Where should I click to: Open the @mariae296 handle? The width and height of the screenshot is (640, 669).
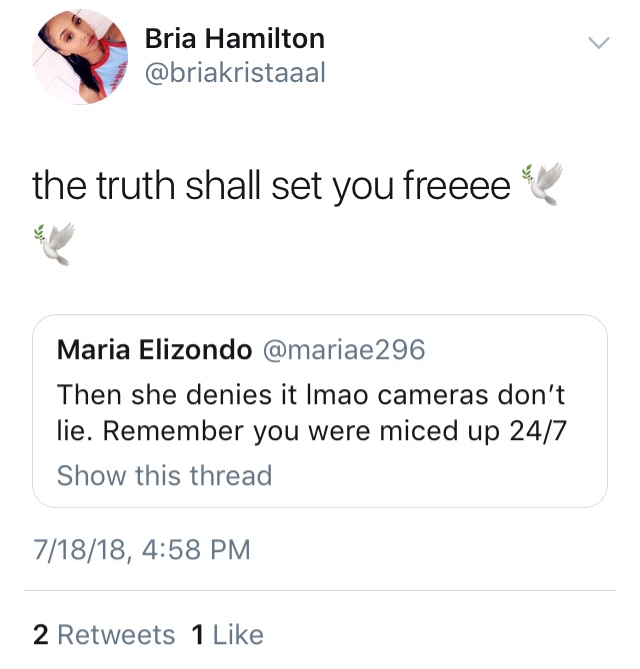point(344,350)
